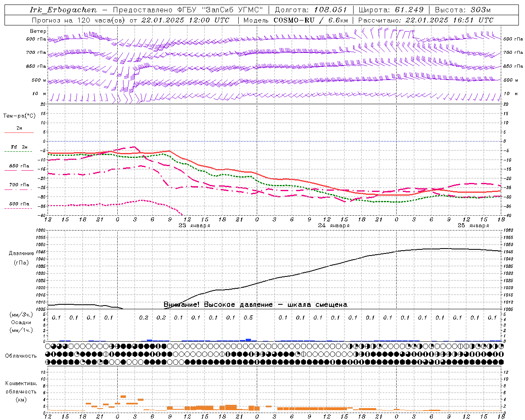
Task: Select the provider text ФГБУ "ЗапСиб УГМС"
Action: tap(221, 10)
